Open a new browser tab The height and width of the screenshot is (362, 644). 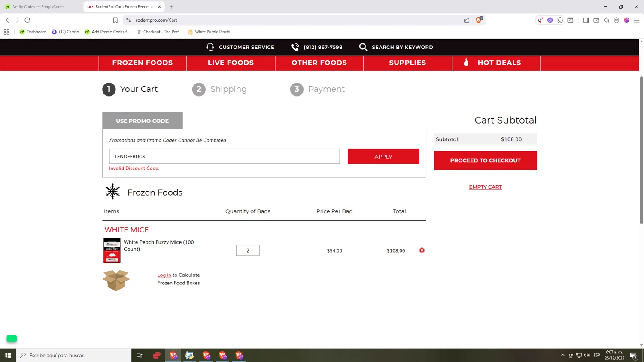[x=172, y=7]
